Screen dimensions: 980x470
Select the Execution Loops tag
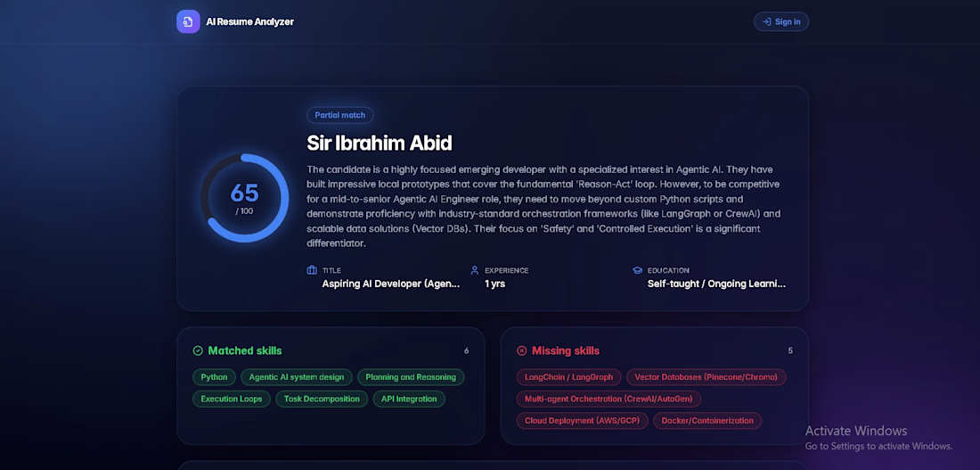click(232, 399)
